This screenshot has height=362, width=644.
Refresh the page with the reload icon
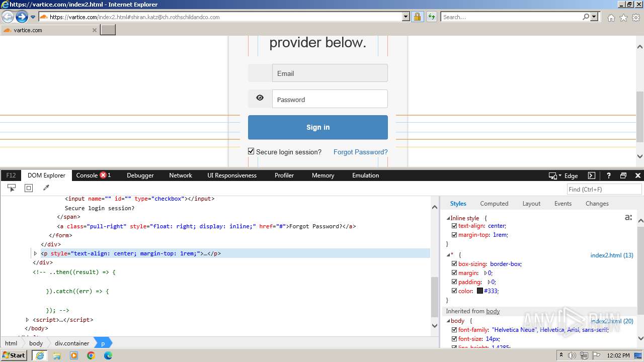point(431,17)
